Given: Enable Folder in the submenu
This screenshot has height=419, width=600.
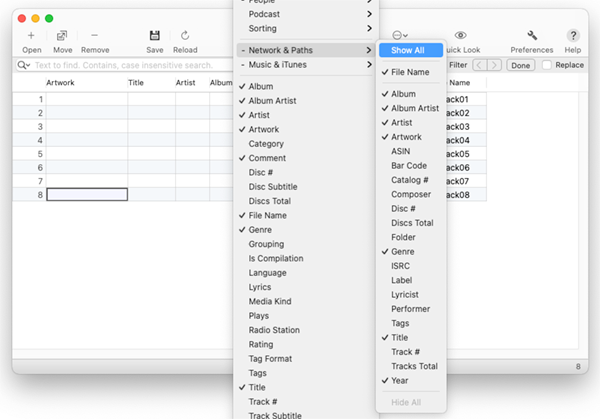Looking at the screenshot, I should click(x=411, y=237).
